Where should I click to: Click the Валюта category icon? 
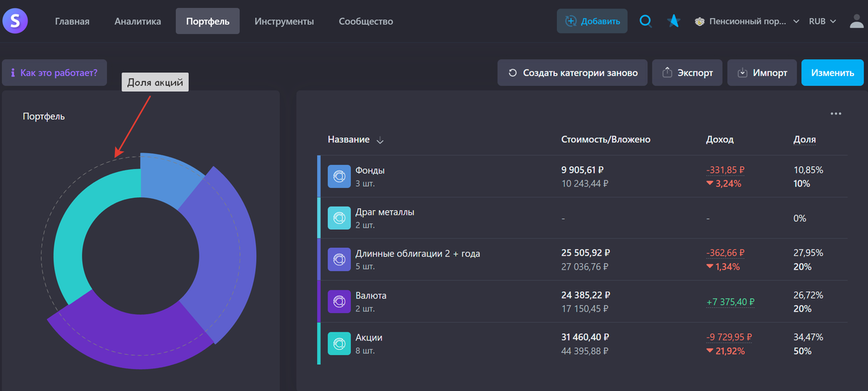pyautogui.click(x=339, y=301)
